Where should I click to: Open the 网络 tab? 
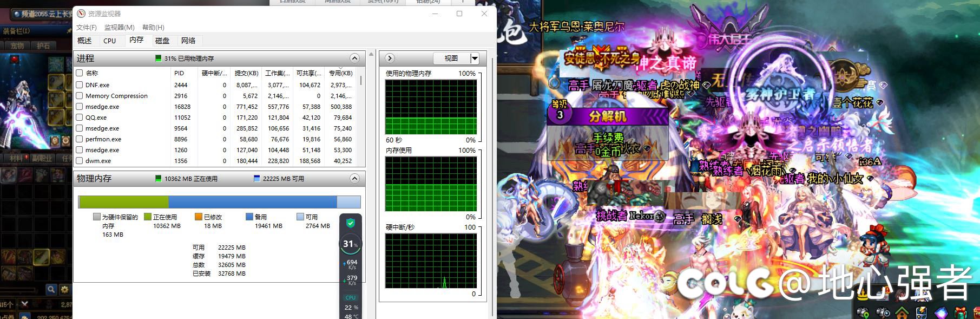coord(188,41)
